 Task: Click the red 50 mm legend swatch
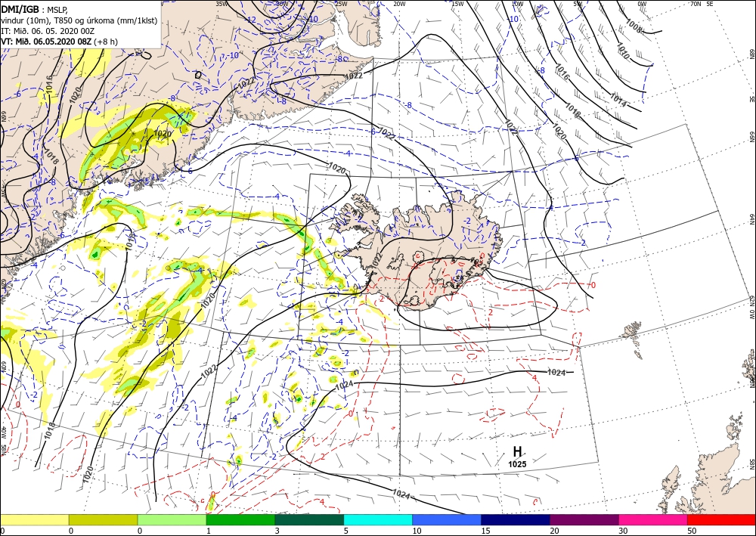(721, 519)
